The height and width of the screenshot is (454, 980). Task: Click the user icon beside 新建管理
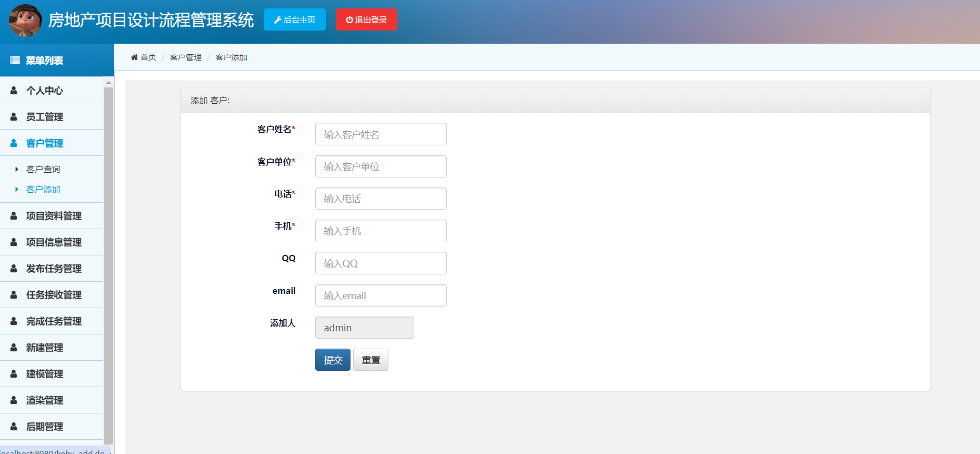click(14, 348)
